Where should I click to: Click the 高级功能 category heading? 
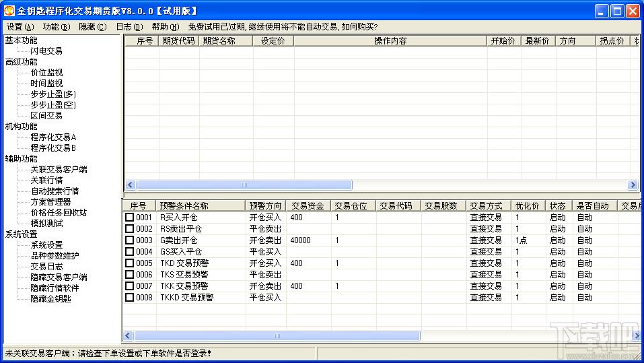(21, 62)
